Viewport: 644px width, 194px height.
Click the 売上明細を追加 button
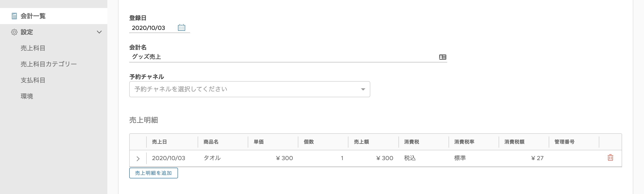(x=153, y=173)
